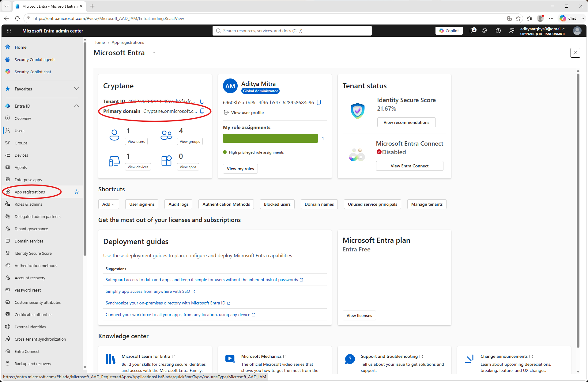
Task: Click the Microsoft Learn for Entra icon
Action: (x=110, y=359)
